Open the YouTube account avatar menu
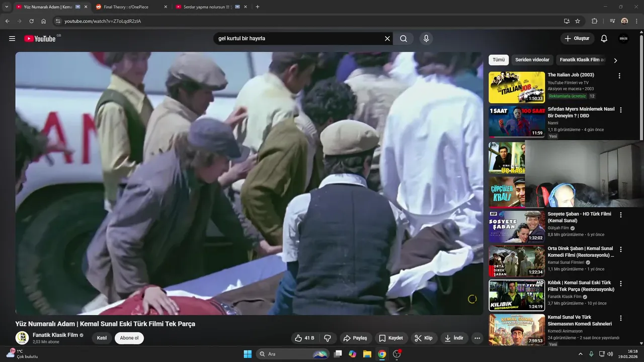The height and width of the screenshot is (362, 644). (623, 39)
